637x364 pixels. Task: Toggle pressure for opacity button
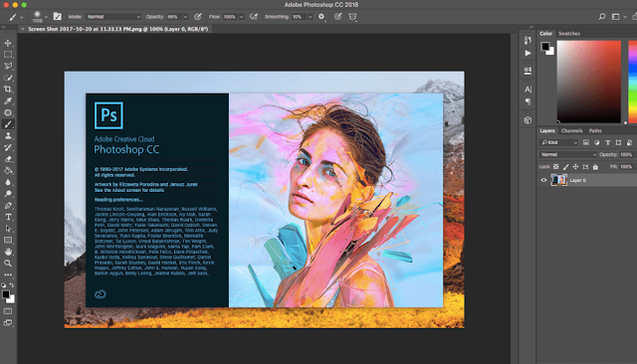(x=198, y=17)
